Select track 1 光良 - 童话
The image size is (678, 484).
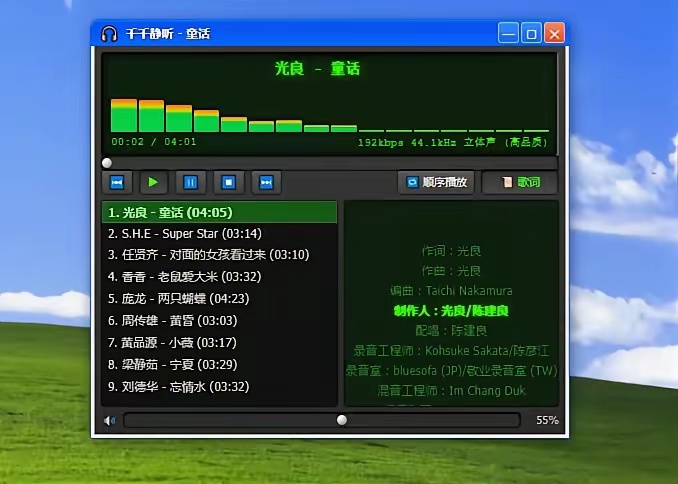(219, 212)
